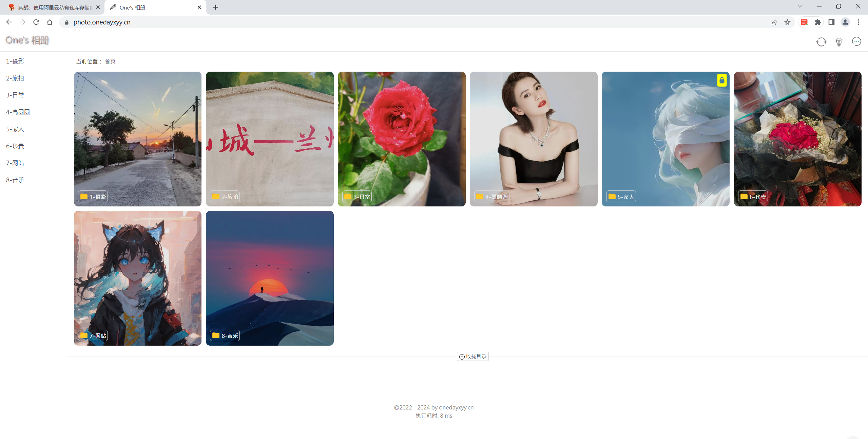Open a new browser tab with plus icon
Screen dimensions: 868x439
(215, 7)
